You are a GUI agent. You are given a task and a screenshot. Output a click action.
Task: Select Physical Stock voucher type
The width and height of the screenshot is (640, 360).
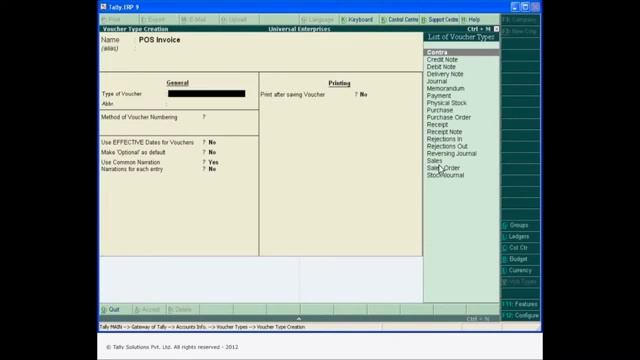[447, 103]
